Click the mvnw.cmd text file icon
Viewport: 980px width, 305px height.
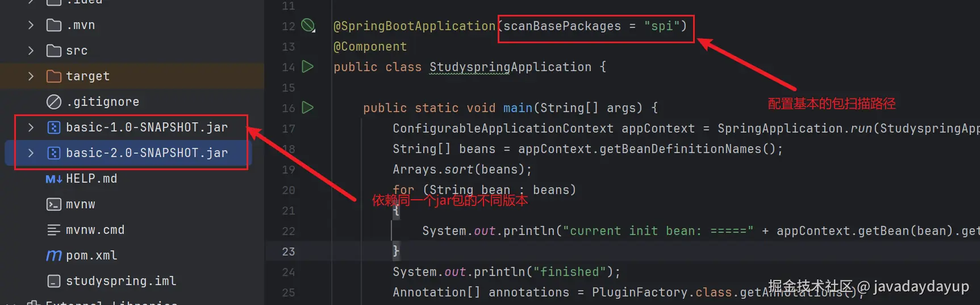[53, 230]
